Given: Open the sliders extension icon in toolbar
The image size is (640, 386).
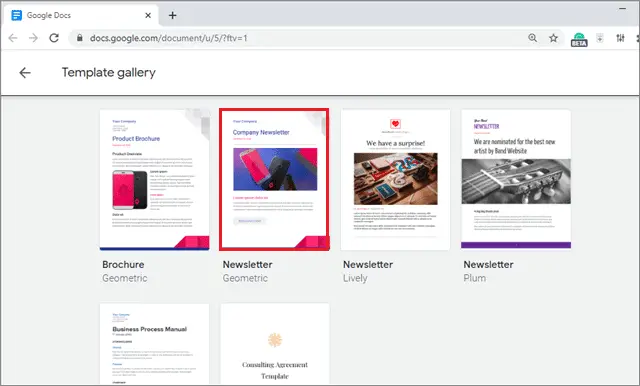Looking at the screenshot, I should (x=620, y=38).
